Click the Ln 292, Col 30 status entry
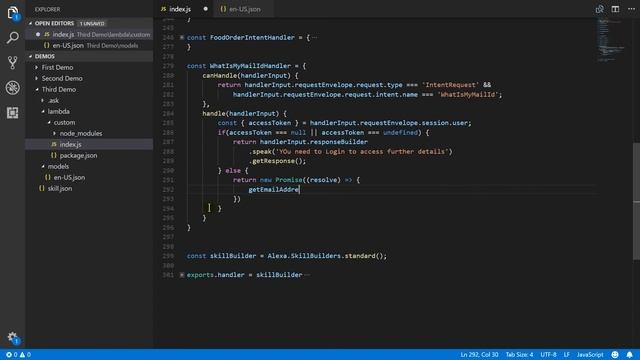Viewport: 640px width, 360px height. tap(479, 355)
